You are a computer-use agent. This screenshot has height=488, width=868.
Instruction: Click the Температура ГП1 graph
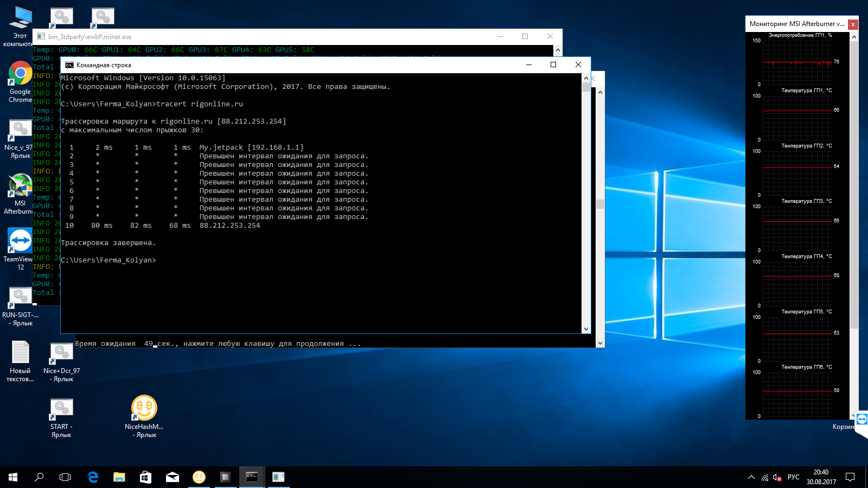797,118
